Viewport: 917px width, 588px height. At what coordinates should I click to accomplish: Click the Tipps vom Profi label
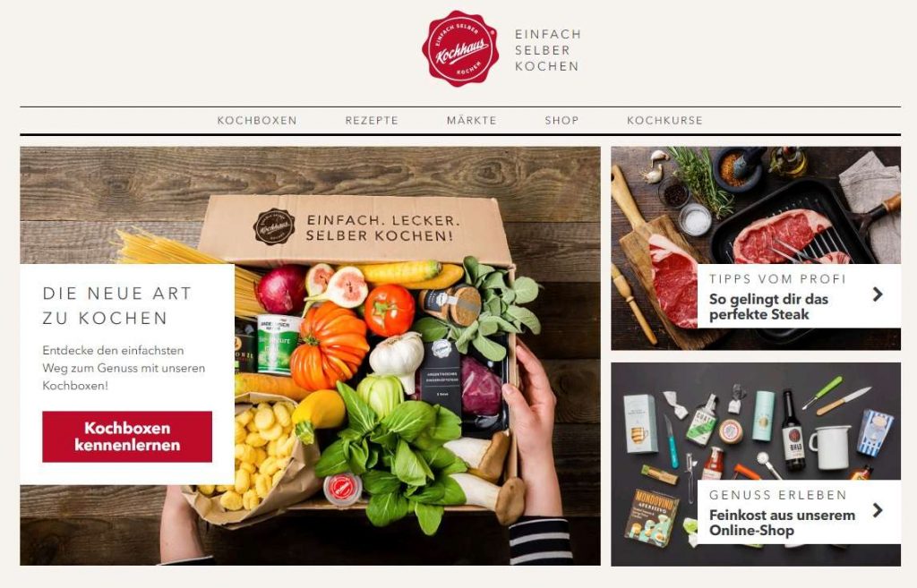point(777,279)
